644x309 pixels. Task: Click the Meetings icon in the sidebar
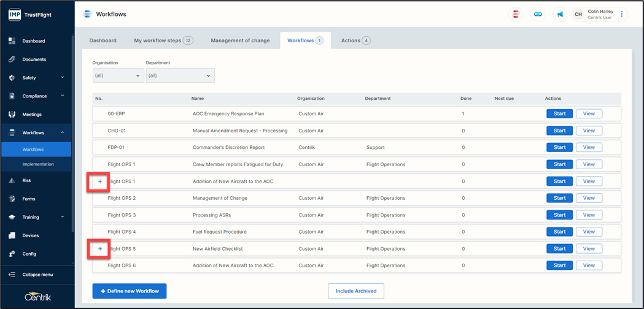(12, 115)
